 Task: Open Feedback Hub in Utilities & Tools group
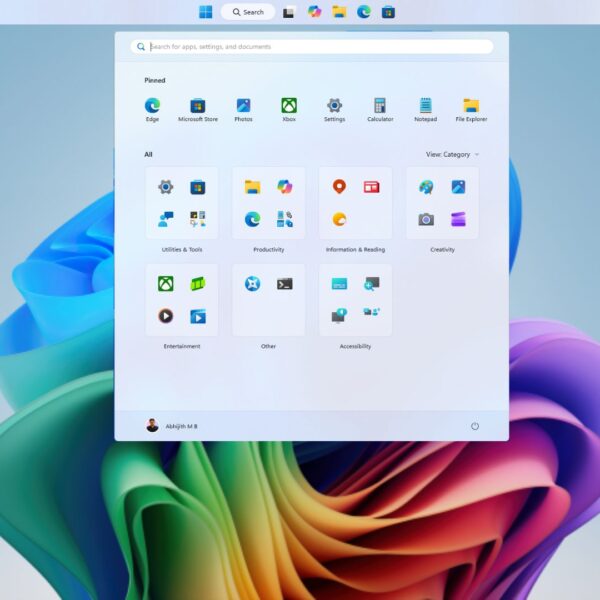click(x=166, y=219)
